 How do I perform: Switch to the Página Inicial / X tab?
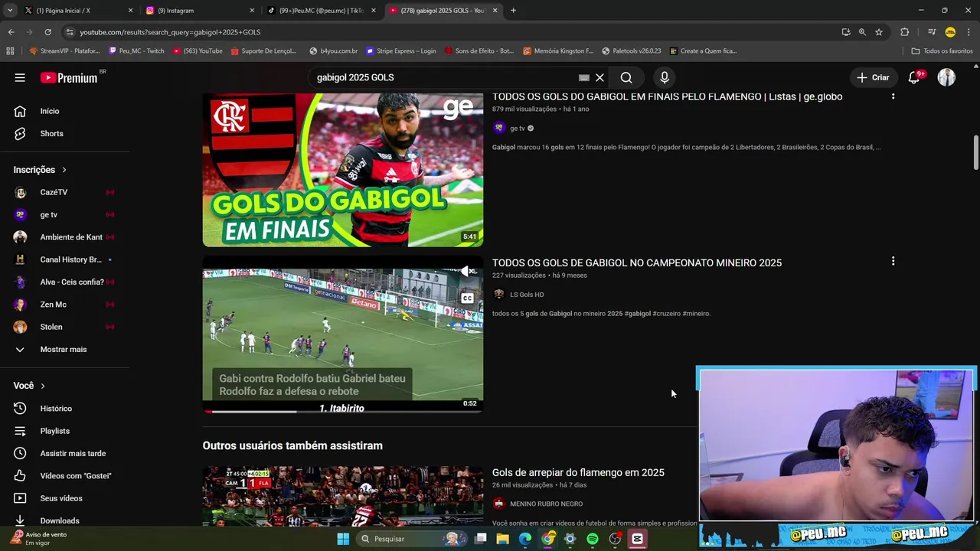77,11
